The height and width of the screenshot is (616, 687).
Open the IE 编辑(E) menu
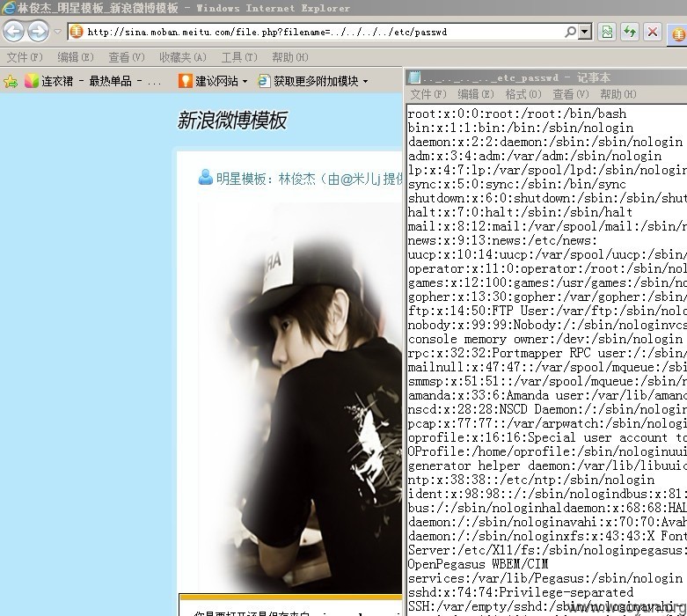76,57
